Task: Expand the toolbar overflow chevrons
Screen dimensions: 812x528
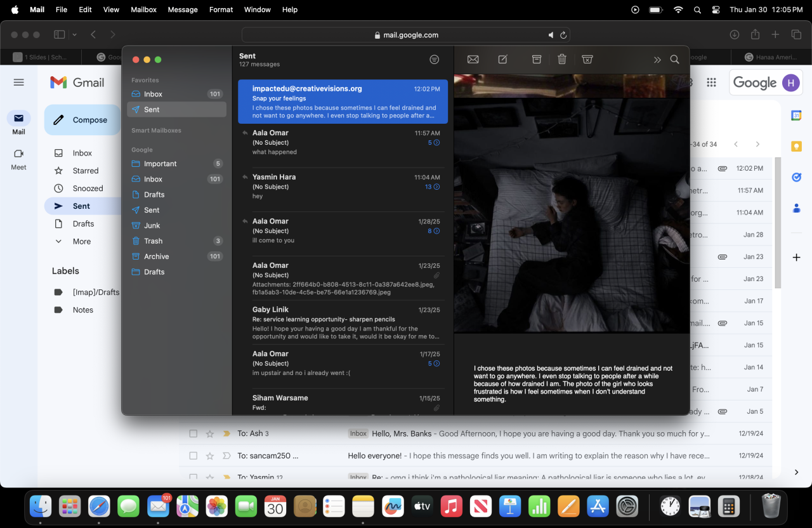Action: point(657,60)
